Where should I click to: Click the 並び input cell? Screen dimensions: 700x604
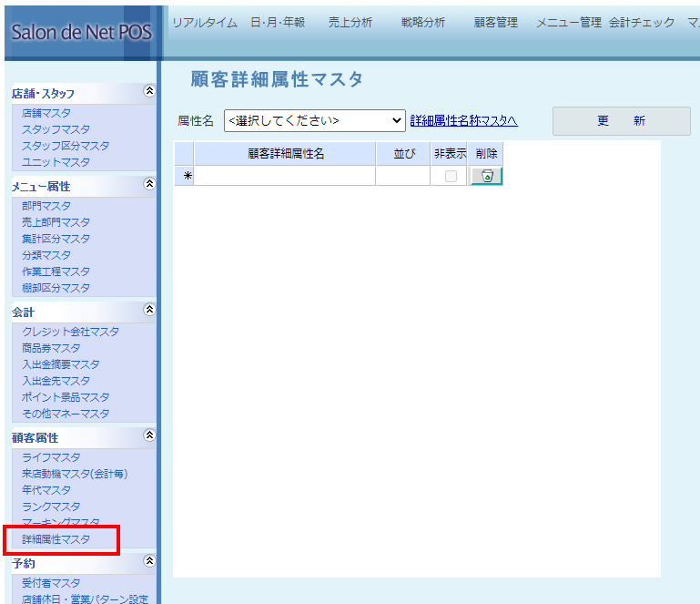pos(402,177)
